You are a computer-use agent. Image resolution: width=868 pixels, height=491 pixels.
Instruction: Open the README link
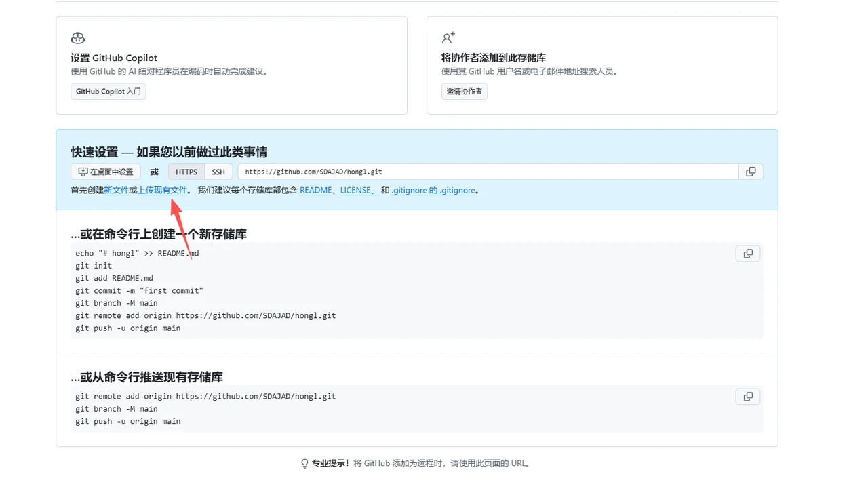coord(315,190)
